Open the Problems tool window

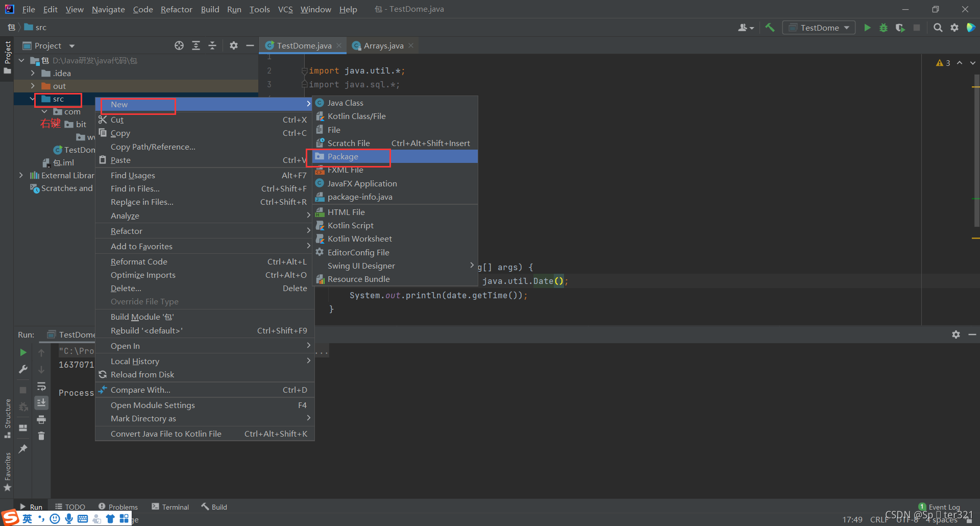(x=118, y=507)
